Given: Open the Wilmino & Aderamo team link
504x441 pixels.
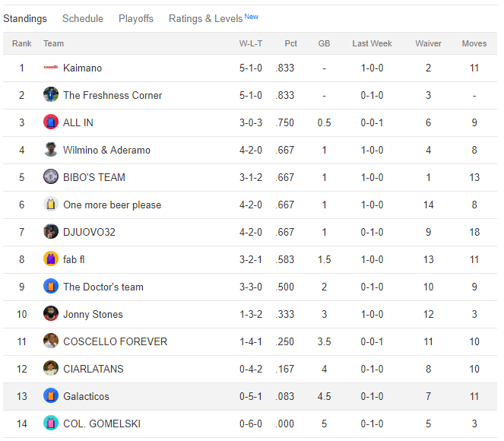Looking at the screenshot, I should coord(106,150).
